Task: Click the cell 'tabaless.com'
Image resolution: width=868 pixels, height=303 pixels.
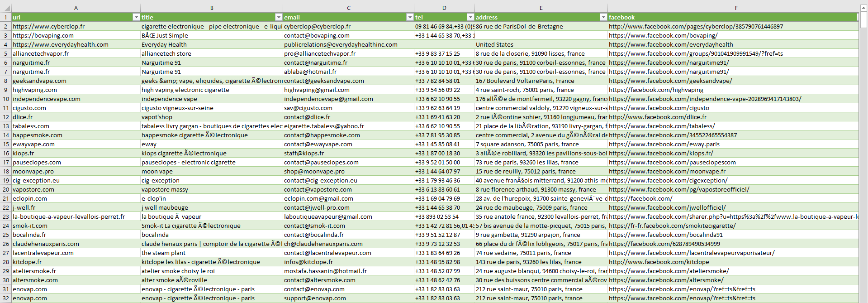Action: point(76,126)
